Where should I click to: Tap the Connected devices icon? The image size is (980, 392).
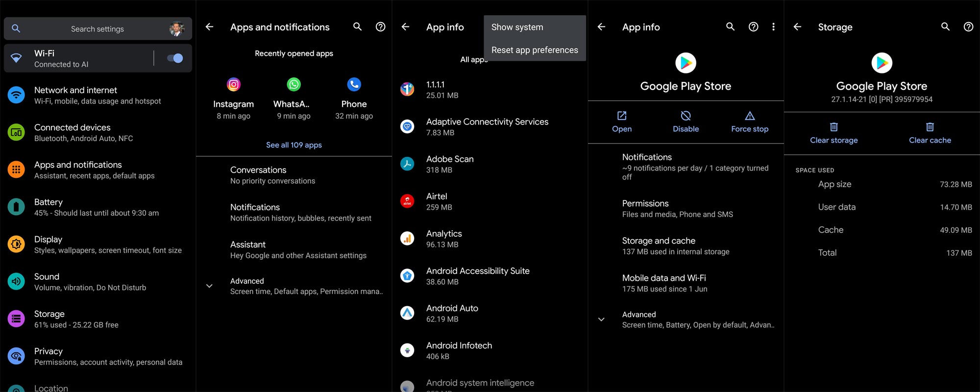click(16, 132)
